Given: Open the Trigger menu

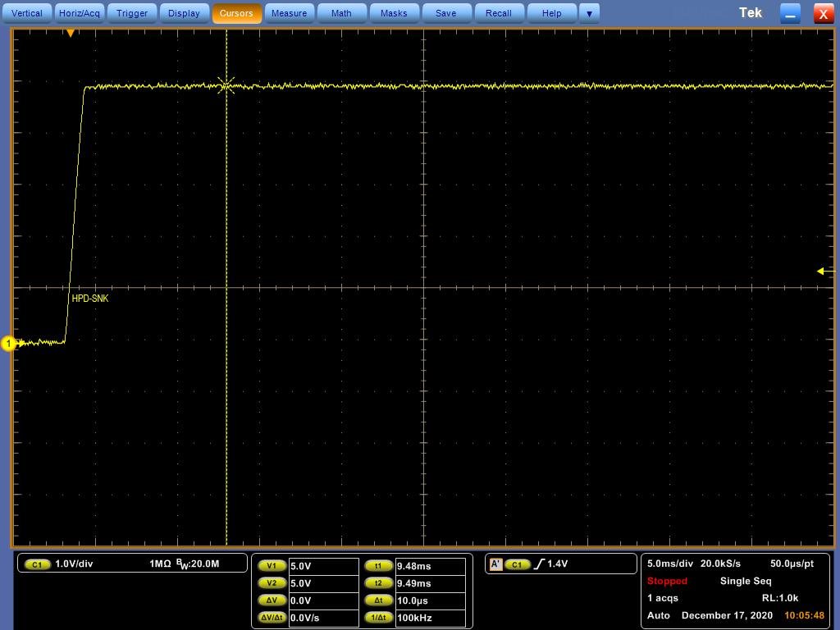Looking at the screenshot, I should (x=132, y=13).
